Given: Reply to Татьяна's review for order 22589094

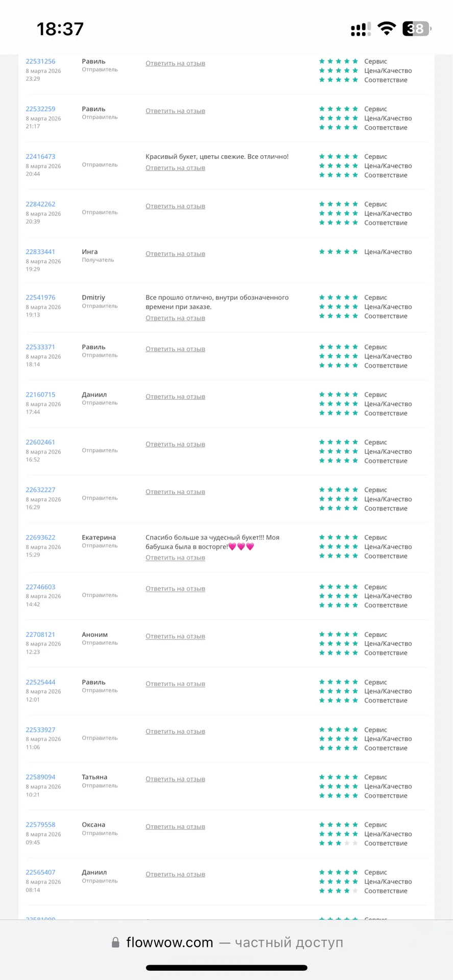Looking at the screenshot, I should (175, 779).
